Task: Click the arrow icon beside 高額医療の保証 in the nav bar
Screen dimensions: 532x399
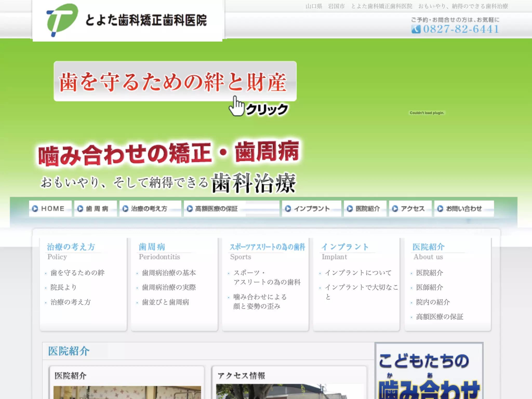Action: click(190, 209)
